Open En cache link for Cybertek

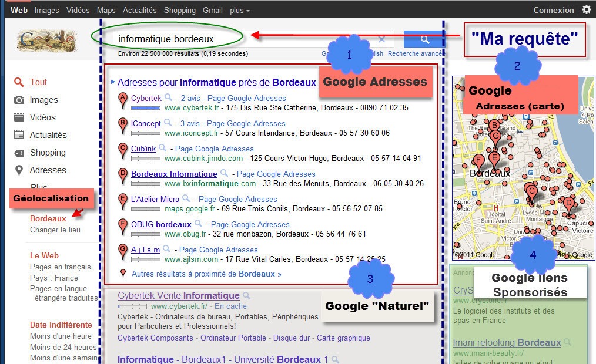click(231, 306)
